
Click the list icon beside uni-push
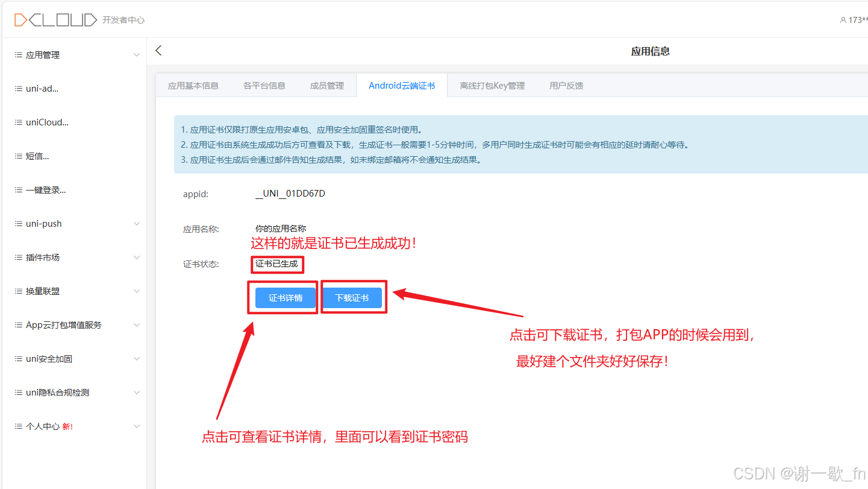click(x=19, y=224)
